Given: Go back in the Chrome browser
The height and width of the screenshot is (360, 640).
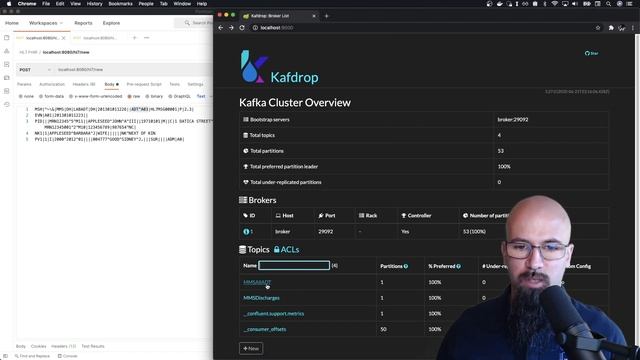Looking at the screenshot, I should 221,28.
